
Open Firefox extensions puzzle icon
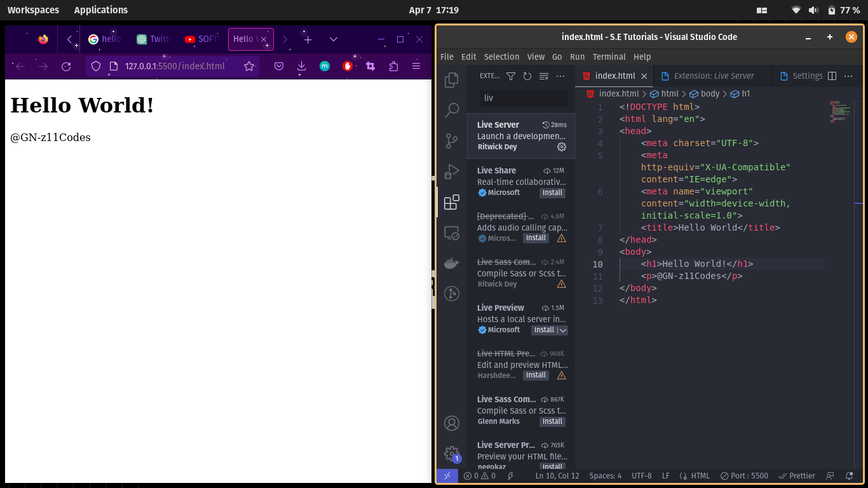click(x=393, y=66)
